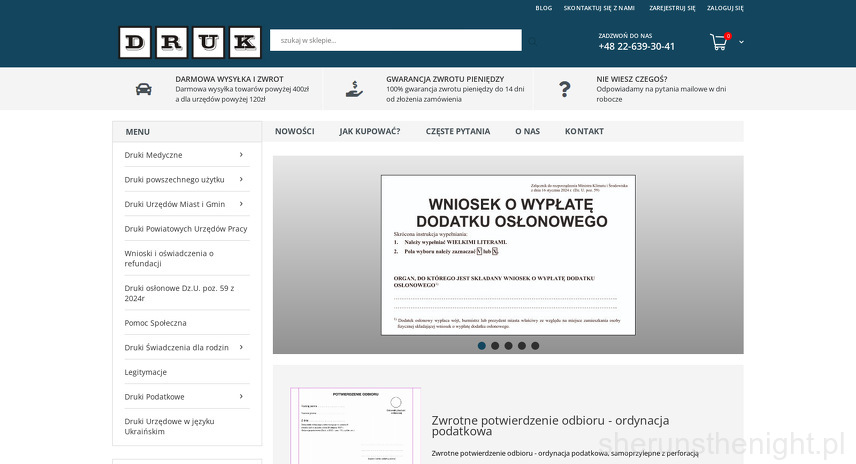The width and height of the screenshot is (856, 464).
Task: Jump to the last carousel slide dot
Action: 535,346
